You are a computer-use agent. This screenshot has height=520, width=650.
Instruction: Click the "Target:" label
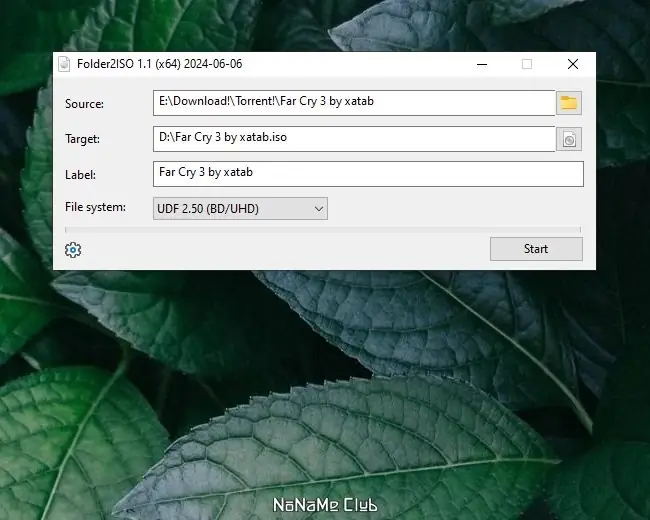82,139
